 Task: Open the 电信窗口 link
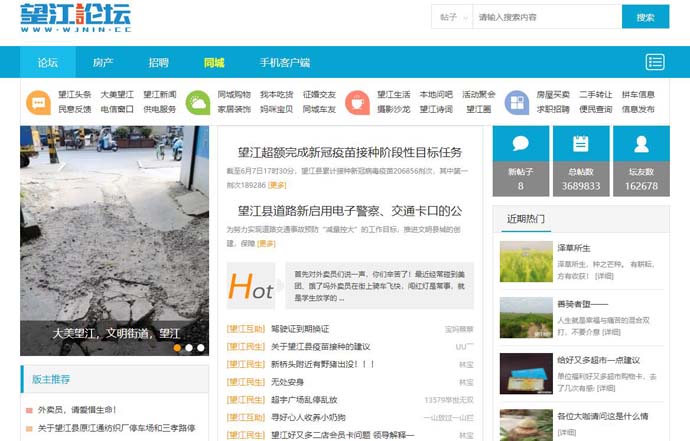click(x=117, y=109)
